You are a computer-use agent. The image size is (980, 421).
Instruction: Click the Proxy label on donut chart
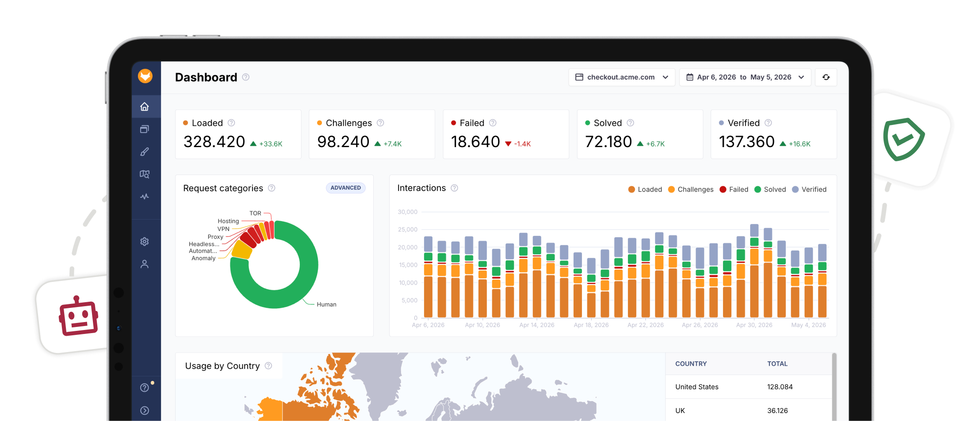point(215,237)
